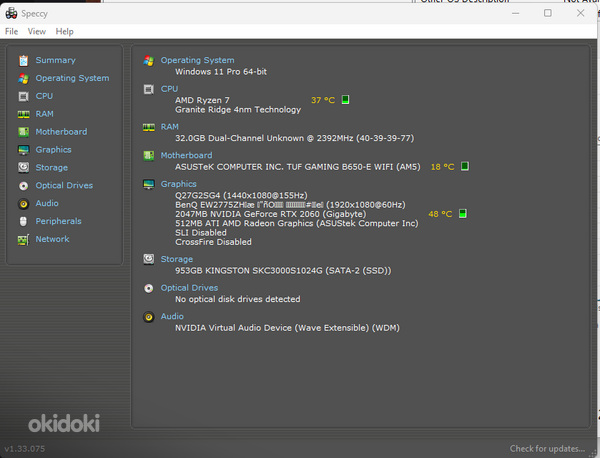Select Operating System in the sidebar
600x458 pixels.
coord(72,78)
